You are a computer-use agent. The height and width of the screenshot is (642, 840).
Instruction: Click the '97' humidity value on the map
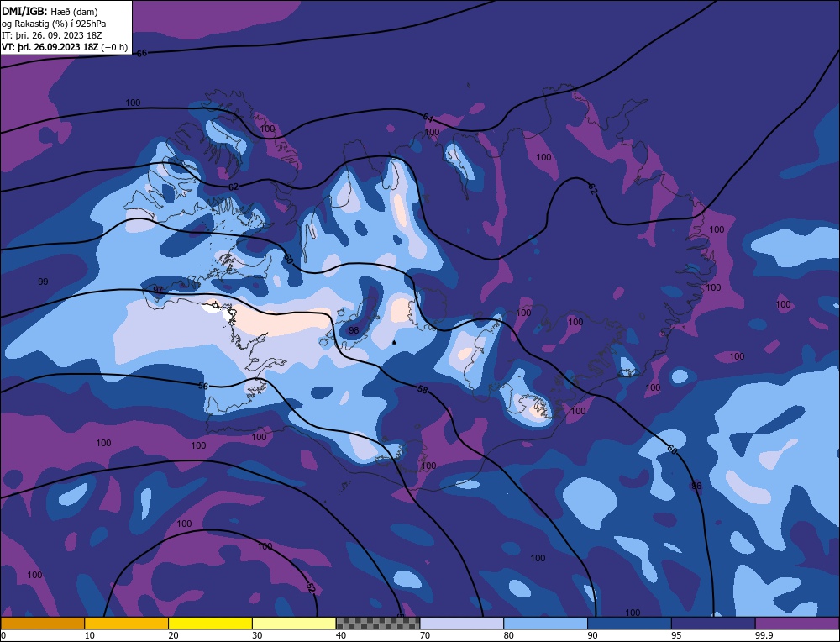(158, 289)
